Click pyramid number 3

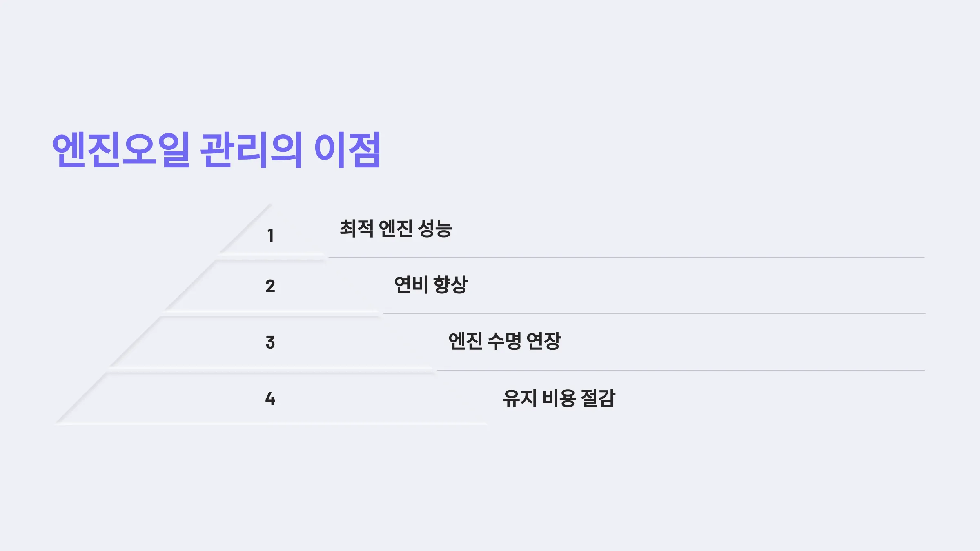pyautogui.click(x=270, y=342)
